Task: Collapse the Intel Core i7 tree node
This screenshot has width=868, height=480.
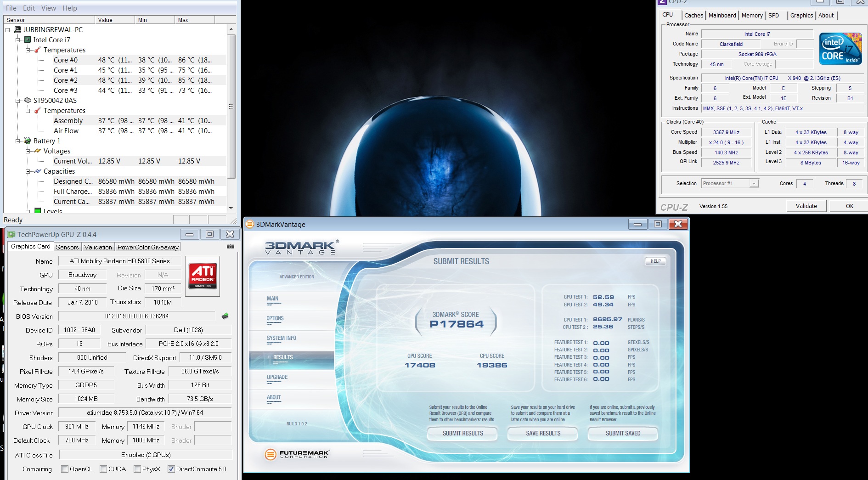Action: pyautogui.click(x=17, y=40)
